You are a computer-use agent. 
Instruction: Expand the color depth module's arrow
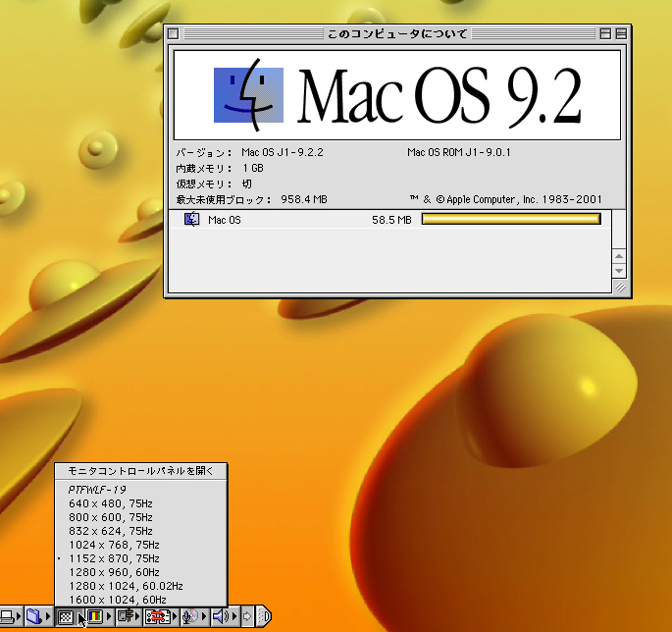(109, 617)
